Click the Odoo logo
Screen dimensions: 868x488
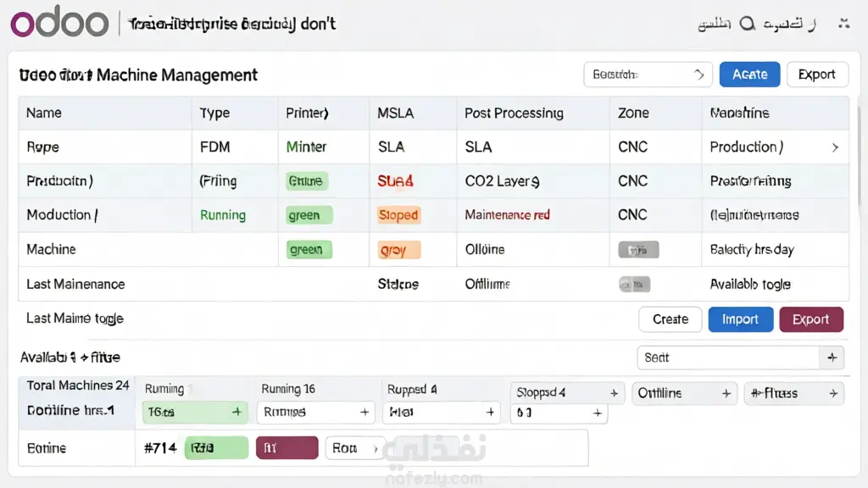[x=60, y=23]
